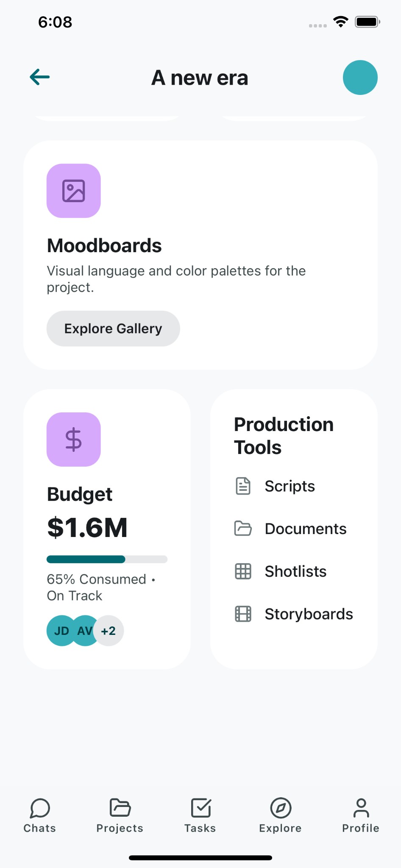Open the Storyboards link
401x868 pixels.
point(309,614)
